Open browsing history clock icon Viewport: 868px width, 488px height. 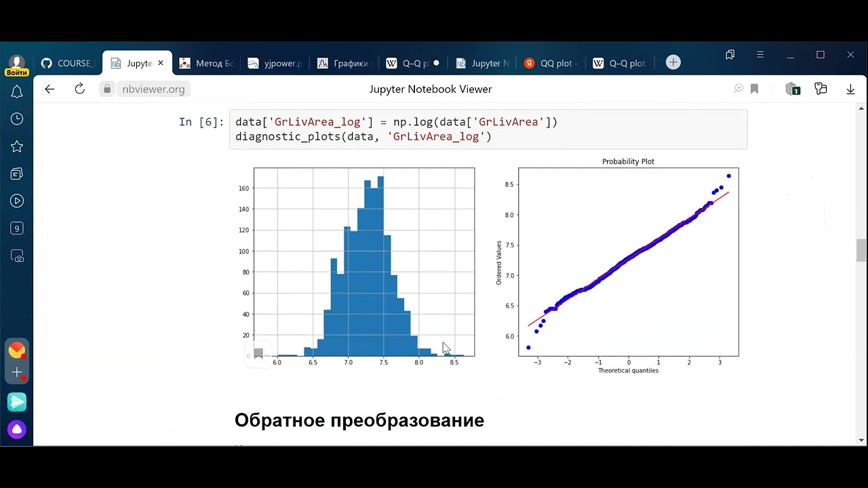click(17, 119)
